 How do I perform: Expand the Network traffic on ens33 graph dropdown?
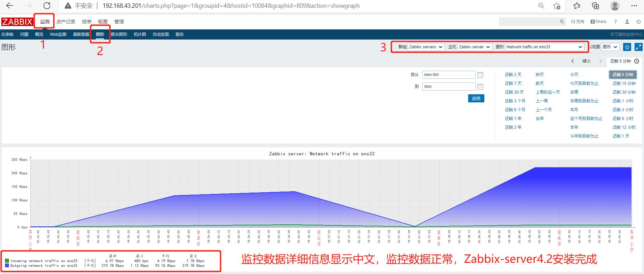(544, 47)
